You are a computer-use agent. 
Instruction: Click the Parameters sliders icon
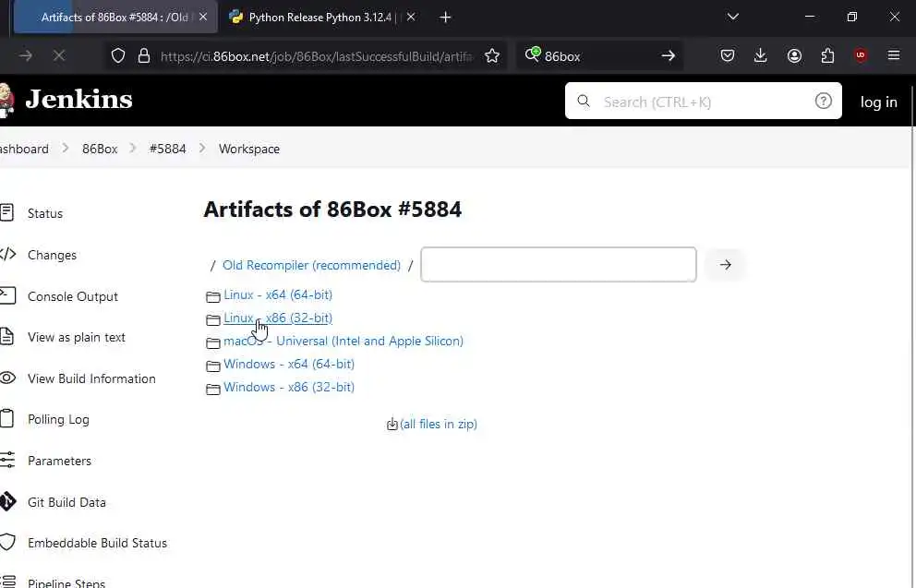[7, 460]
